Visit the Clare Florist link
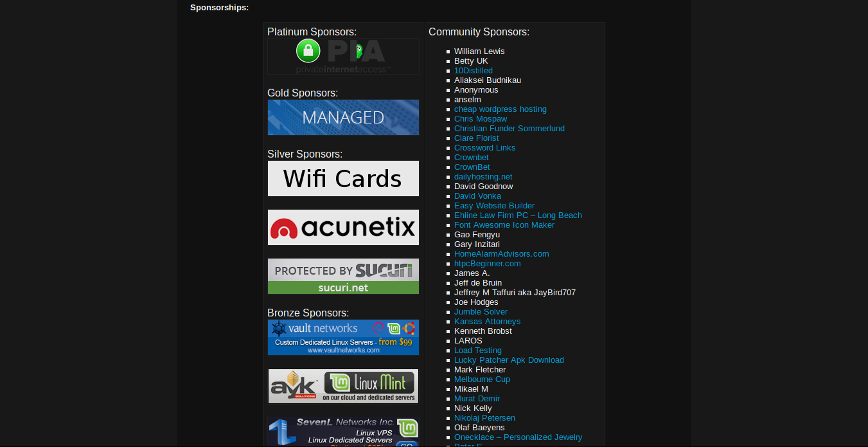 (477, 138)
